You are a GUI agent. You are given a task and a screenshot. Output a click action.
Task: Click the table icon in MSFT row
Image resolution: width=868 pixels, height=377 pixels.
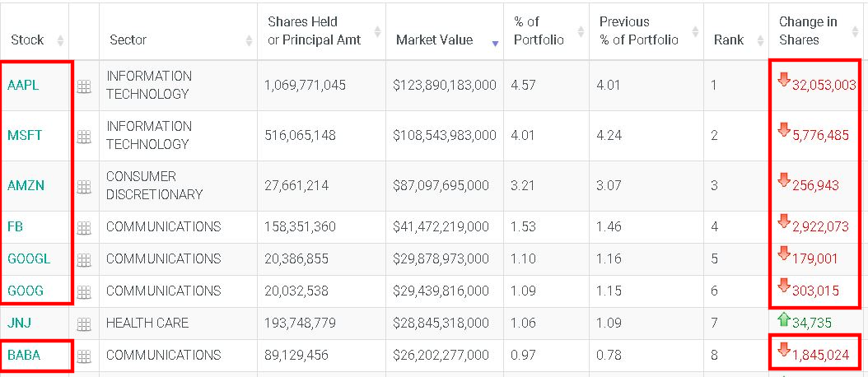[84, 137]
